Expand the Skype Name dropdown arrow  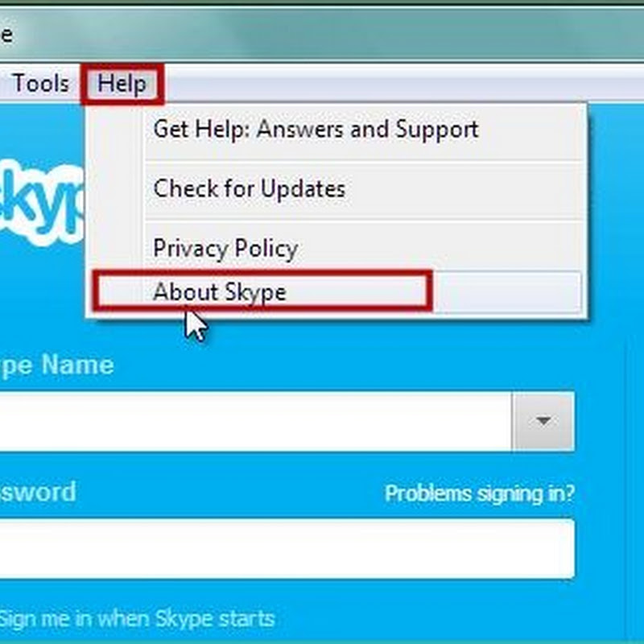click(x=543, y=421)
